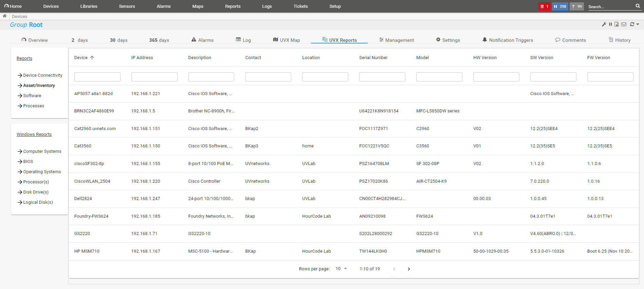Click the blue paused sensors badge
Viewport: 644px width, 289px height.
click(x=560, y=6)
